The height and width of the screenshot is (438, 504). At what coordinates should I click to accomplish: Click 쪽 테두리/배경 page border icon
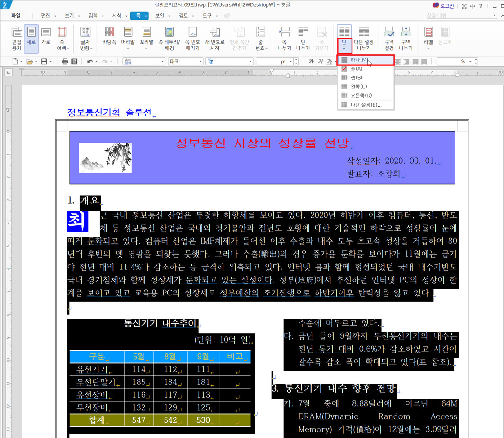[169, 39]
